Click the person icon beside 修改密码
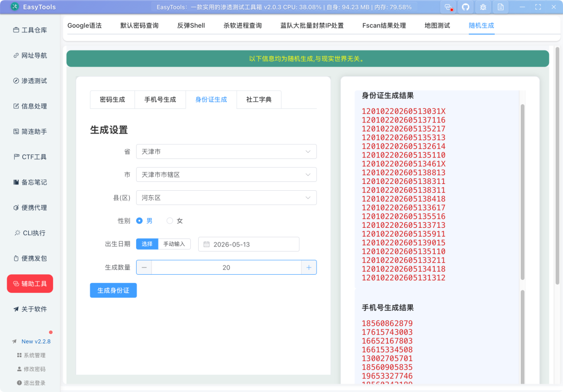563x392 pixels. (x=19, y=369)
